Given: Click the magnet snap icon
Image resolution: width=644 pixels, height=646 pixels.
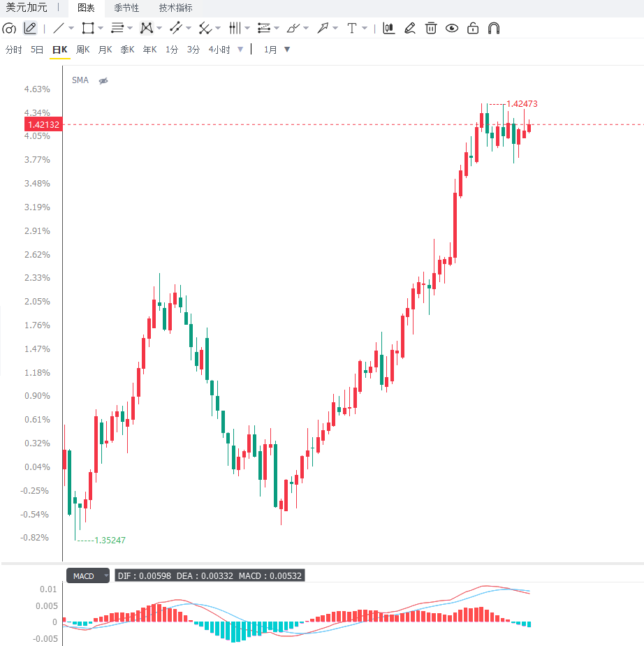Looking at the screenshot, I should click(x=494, y=29).
